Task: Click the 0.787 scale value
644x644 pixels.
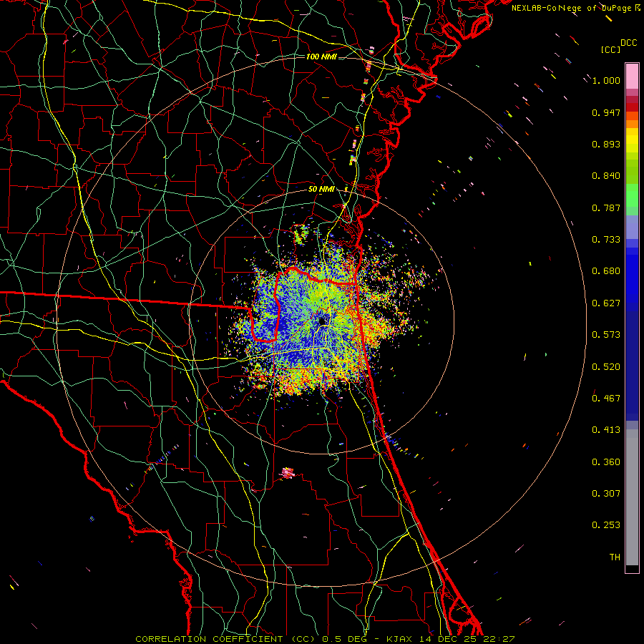Action: [x=606, y=208]
